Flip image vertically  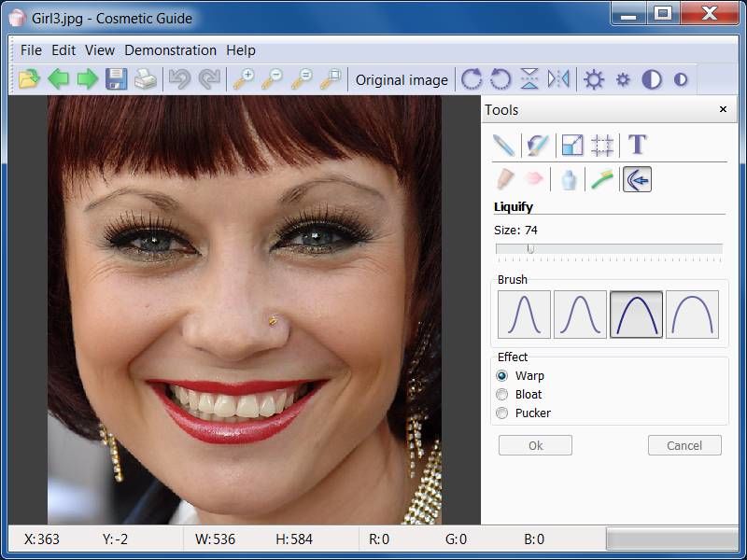(529, 79)
